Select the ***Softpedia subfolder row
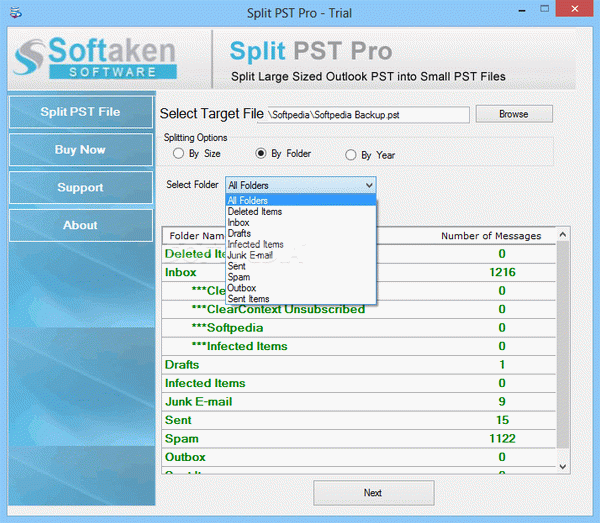The height and width of the screenshot is (523, 600). (359, 328)
